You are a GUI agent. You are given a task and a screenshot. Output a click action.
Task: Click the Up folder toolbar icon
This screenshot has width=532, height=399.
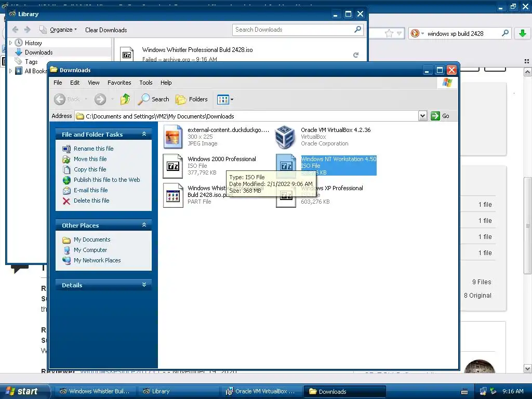(125, 99)
